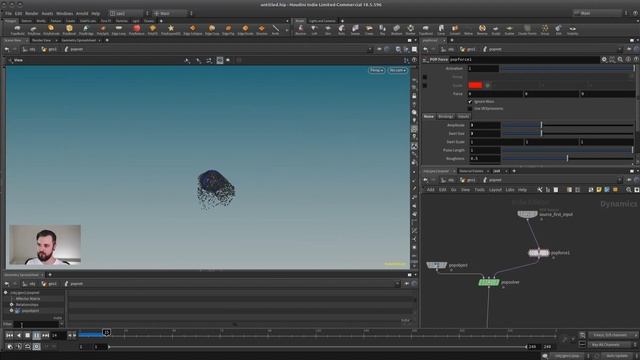The width and height of the screenshot is (640, 360).
Task: Open the Arnold menu
Action: click(82, 13)
